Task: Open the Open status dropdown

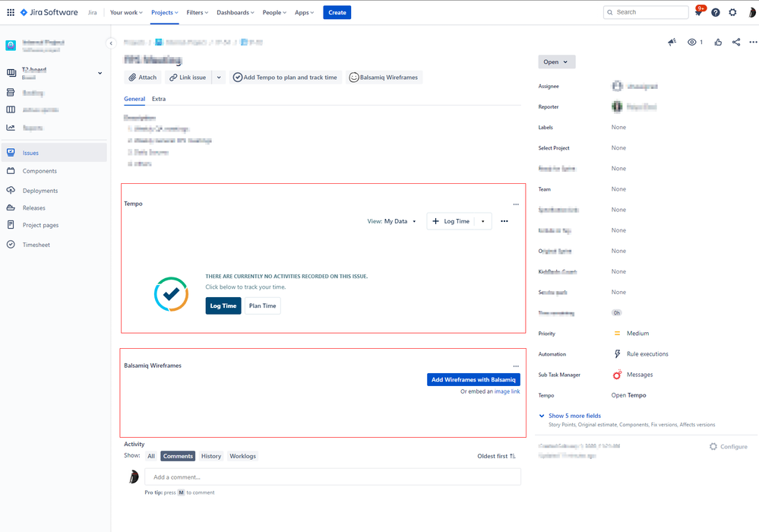Action: pyautogui.click(x=557, y=62)
